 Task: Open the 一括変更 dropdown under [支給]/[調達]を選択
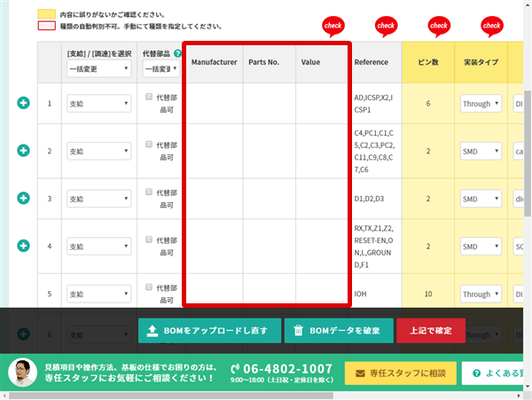pos(99,69)
